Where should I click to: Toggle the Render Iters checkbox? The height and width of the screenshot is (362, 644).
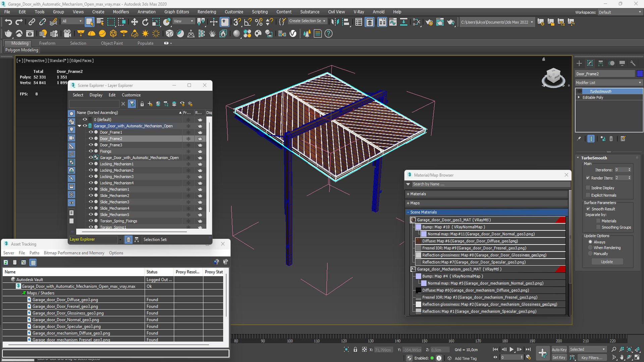point(588,178)
